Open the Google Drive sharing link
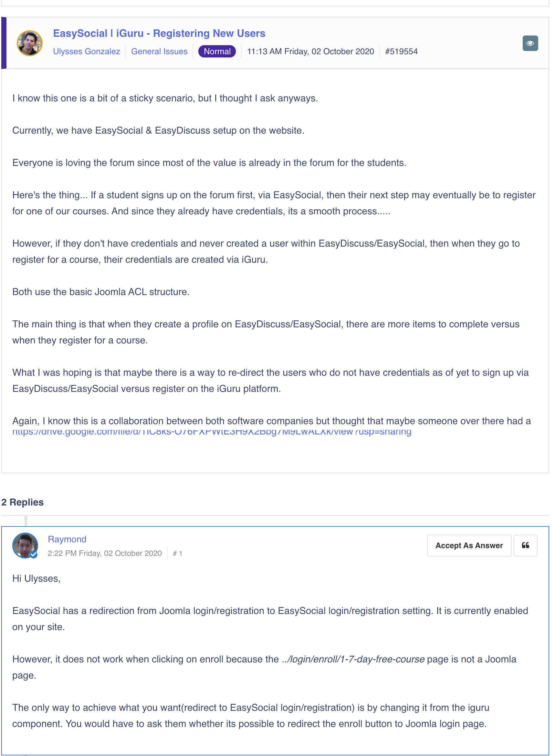The height and width of the screenshot is (756, 555). (x=212, y=432)
